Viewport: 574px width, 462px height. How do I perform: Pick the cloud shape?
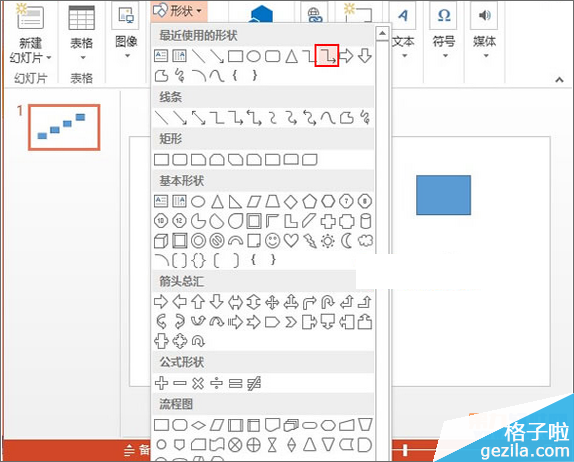[365, 241]
